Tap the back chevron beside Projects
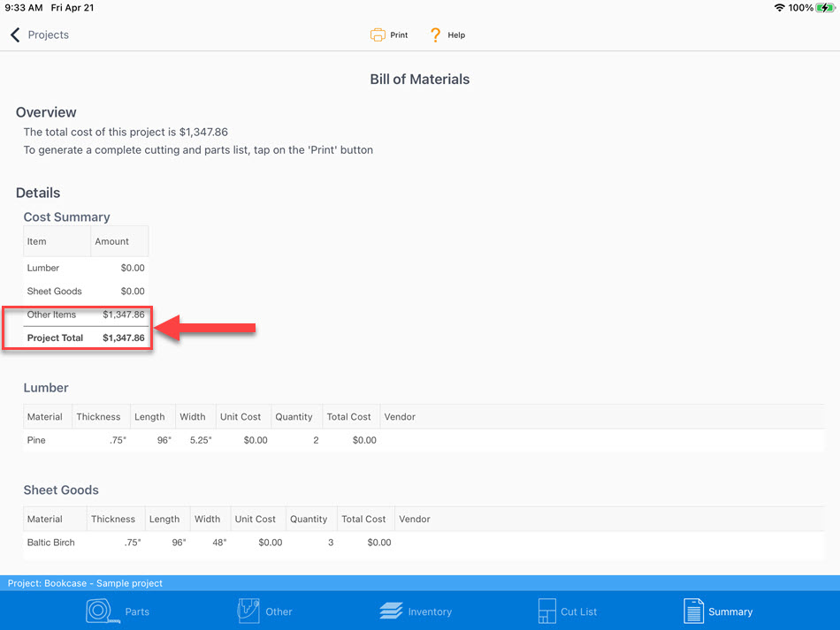 (15, 35)
